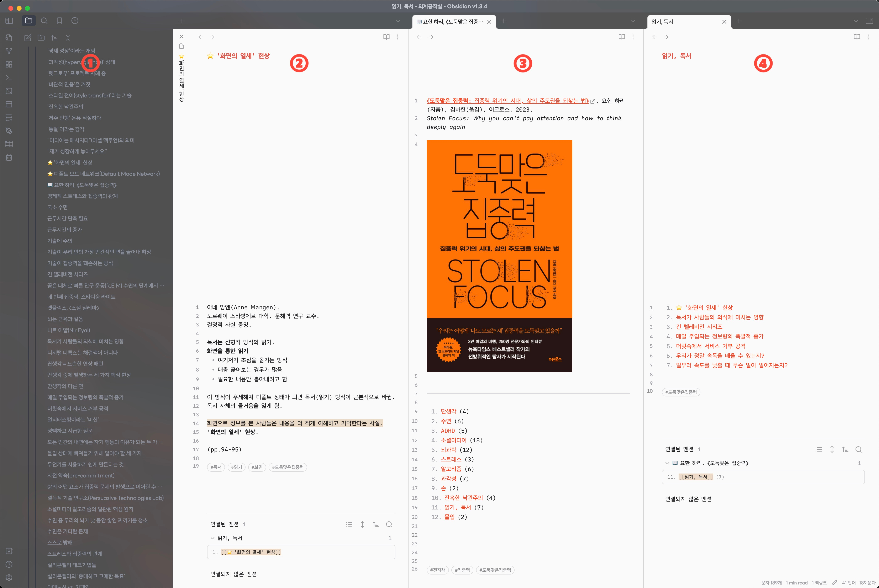Image resolution: width=879 pixels, height=588 pixels.
Task: Open new tab in middle tab group
Action: click(504, 21)
